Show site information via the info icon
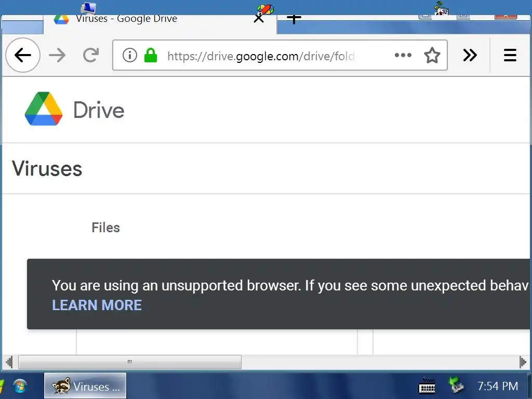Screen dimensions: 532x399 click(x=129, y=55)
